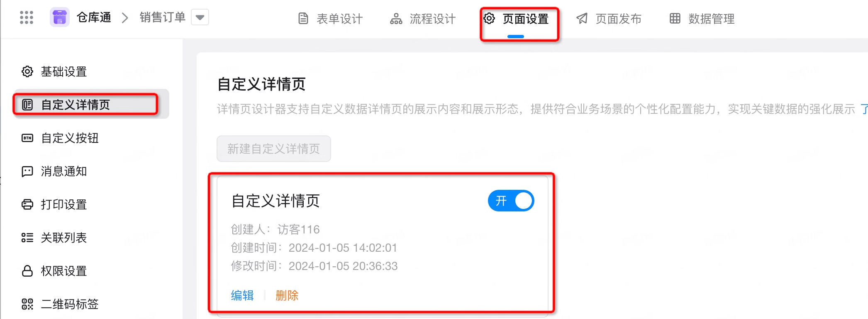The width and height of the screenshot is (868, 319).
Task: Click the 二维码标签 QR code icon
Action: [27, 304]
